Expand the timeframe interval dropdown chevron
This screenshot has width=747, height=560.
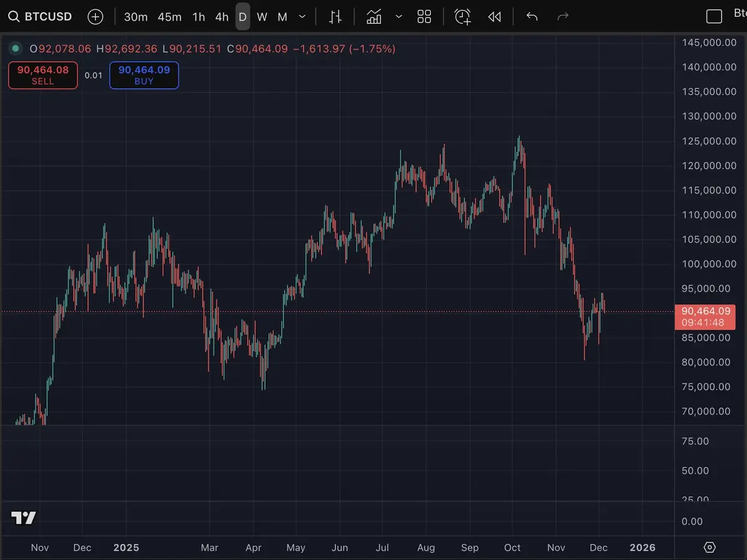coord(303,17)
